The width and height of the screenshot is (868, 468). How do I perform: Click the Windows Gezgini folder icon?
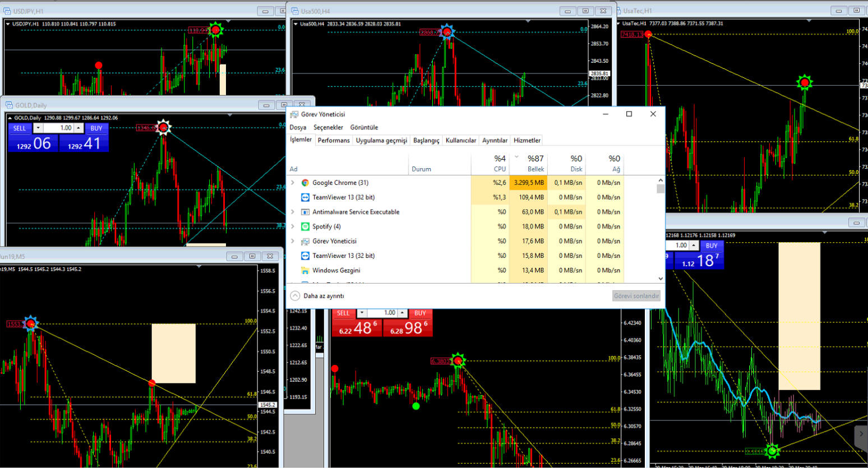click(x=305, y=270)
